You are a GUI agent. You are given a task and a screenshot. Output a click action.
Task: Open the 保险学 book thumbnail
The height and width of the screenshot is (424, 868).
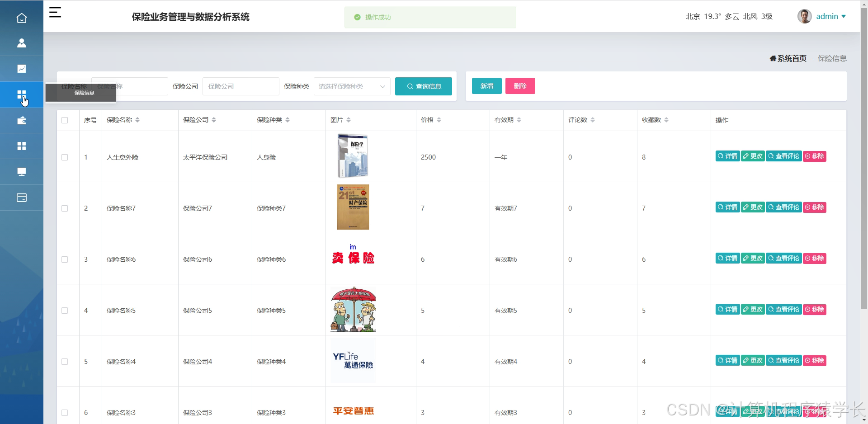[353, 156]
